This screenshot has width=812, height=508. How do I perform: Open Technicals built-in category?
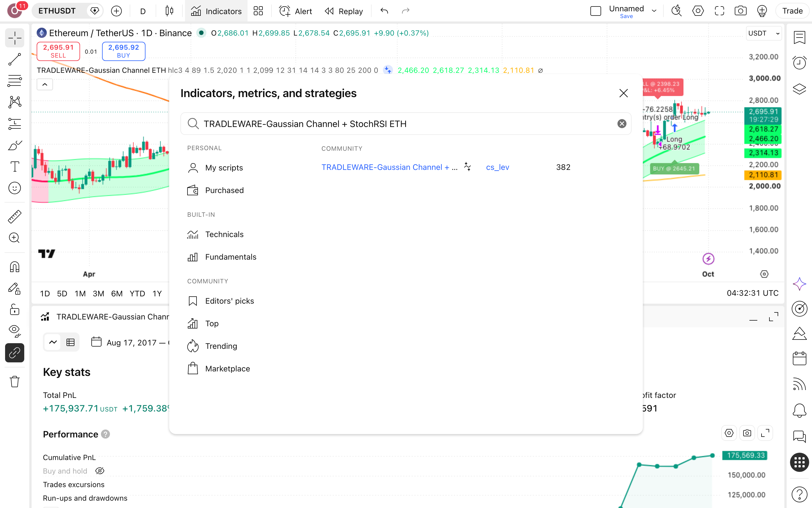(x=224, y=234)
